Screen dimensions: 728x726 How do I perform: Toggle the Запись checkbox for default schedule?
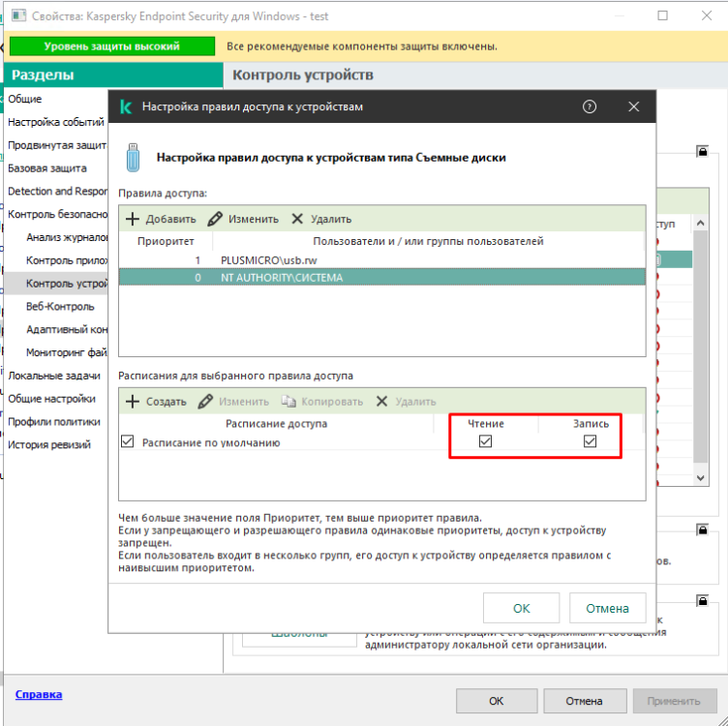(x=591, y=441)
